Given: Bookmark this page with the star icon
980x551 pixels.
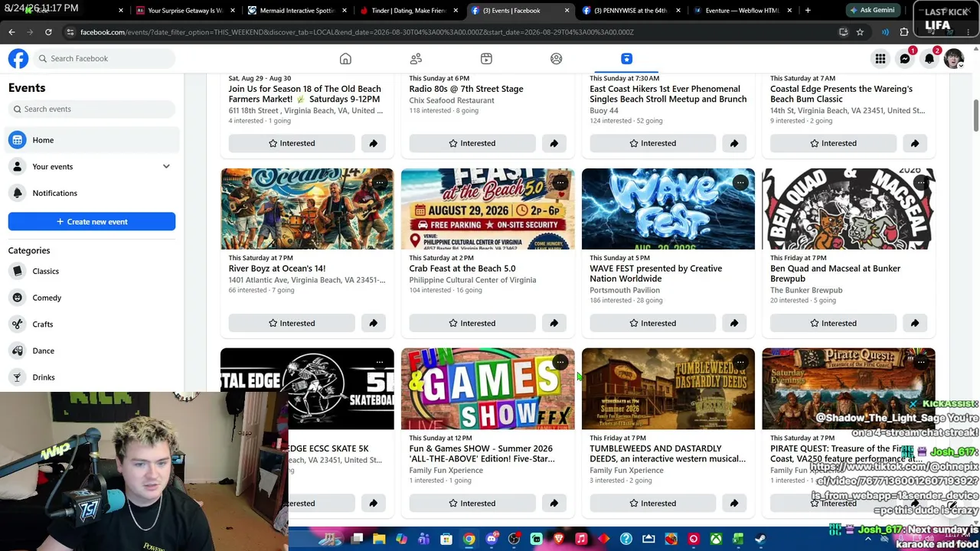Looking at the screenshot, I should point(860,32).
